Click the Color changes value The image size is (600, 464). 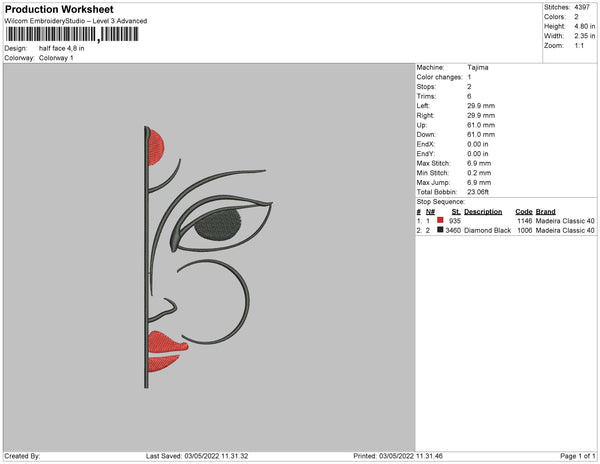pos(469,77)
